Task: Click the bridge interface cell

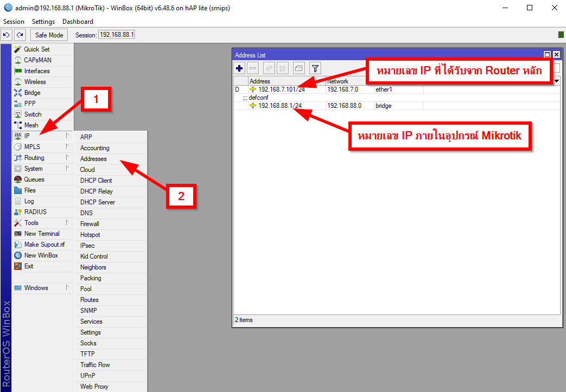Action: [x=399, y=106]
